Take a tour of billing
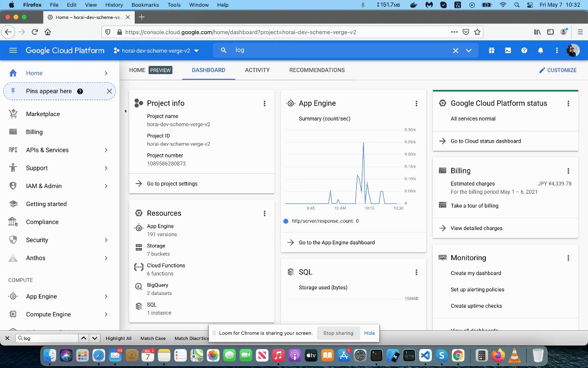Viewport: 588px width, 368px height. (474, 206)
